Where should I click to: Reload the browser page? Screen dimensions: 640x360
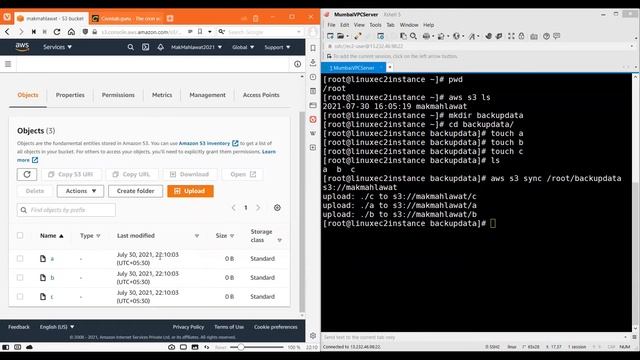click(x=57, y=32)
